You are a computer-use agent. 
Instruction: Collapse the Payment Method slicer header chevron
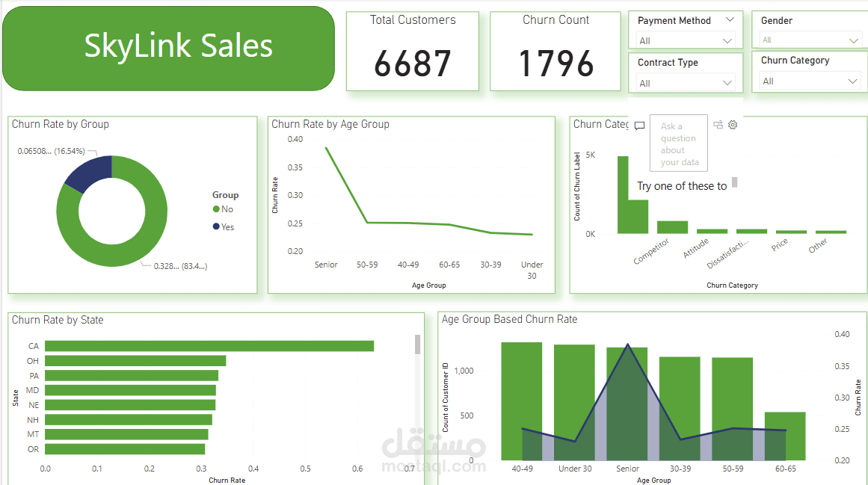730,19
